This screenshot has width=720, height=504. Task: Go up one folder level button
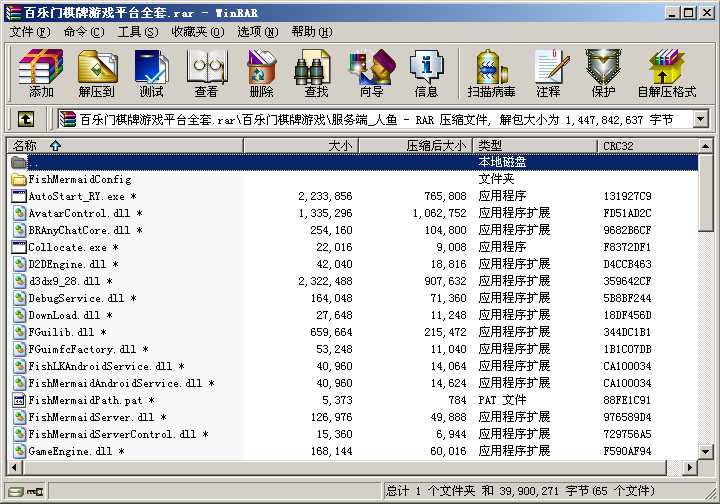point(26,120)
